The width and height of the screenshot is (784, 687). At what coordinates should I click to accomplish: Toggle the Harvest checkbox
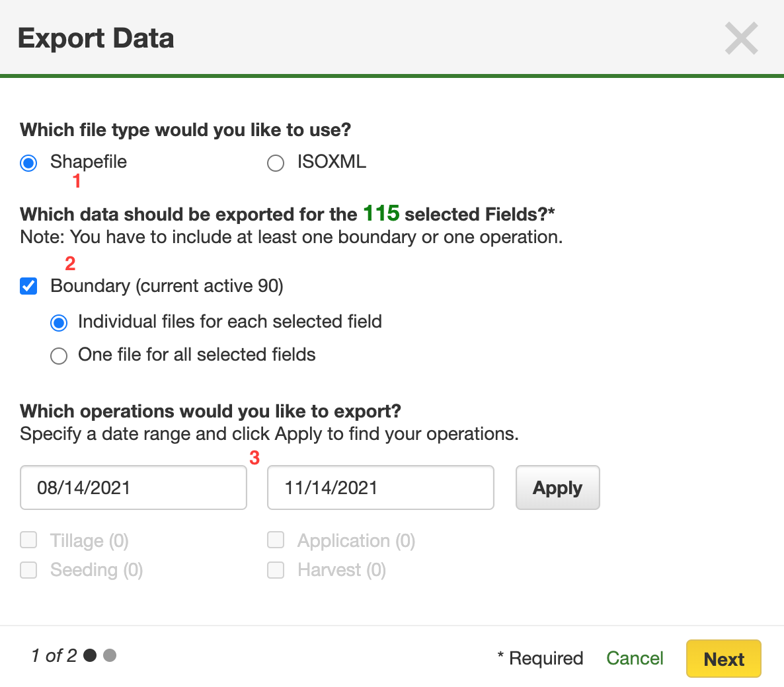[x=276, y=569]
